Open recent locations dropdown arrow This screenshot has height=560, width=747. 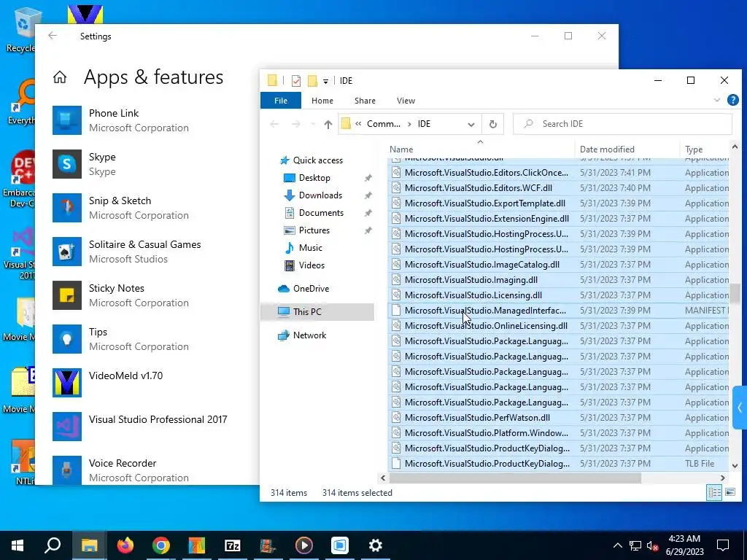(312, 124)
